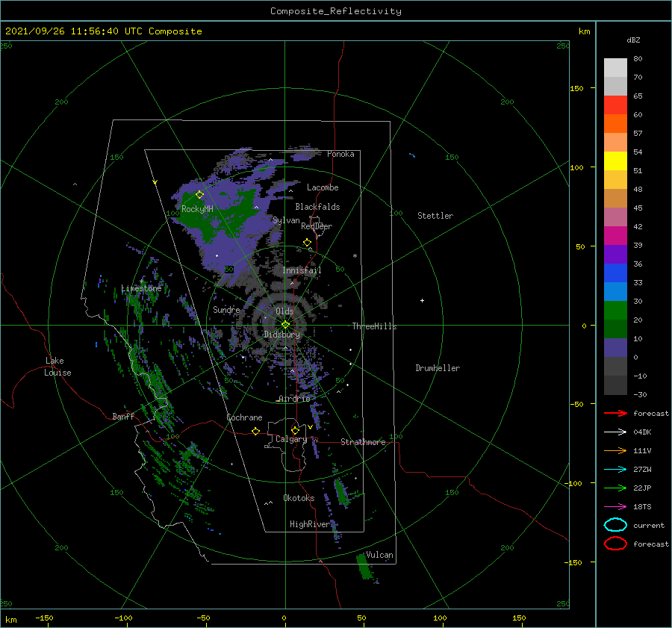Click the yellow radar site marker at center

[285, 325]
